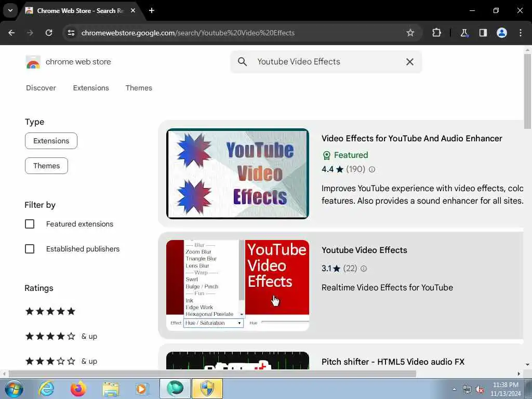
Task: Launch Firefox from taskbar
Action: tap(78, 389)
